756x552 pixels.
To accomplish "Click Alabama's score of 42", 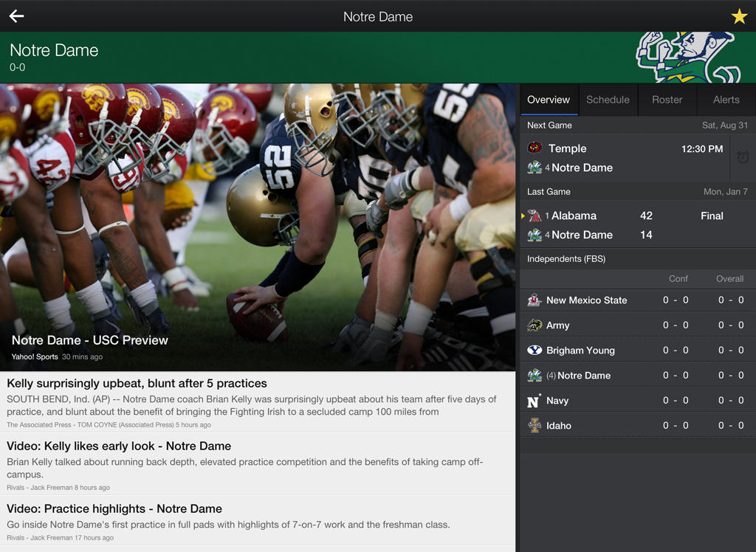I will 646,215.
